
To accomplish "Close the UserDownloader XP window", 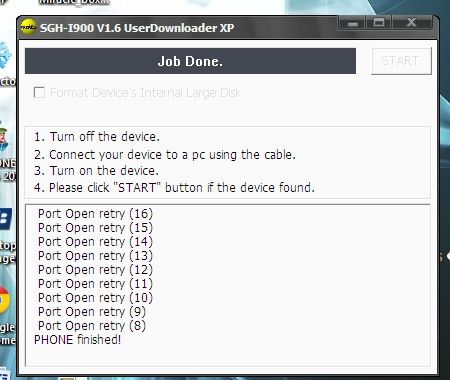I will [412, 23].
